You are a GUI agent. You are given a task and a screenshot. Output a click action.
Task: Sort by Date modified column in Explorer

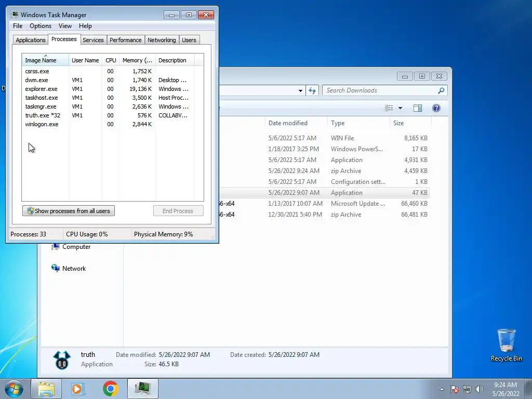pyautogui.click(x=296, y=123)
